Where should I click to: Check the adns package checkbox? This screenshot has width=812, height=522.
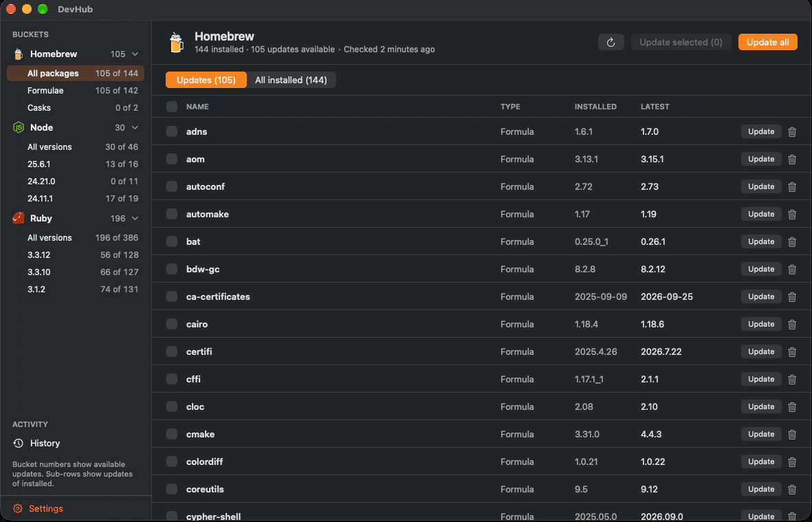pyautogui.click(x=172, y=131)
